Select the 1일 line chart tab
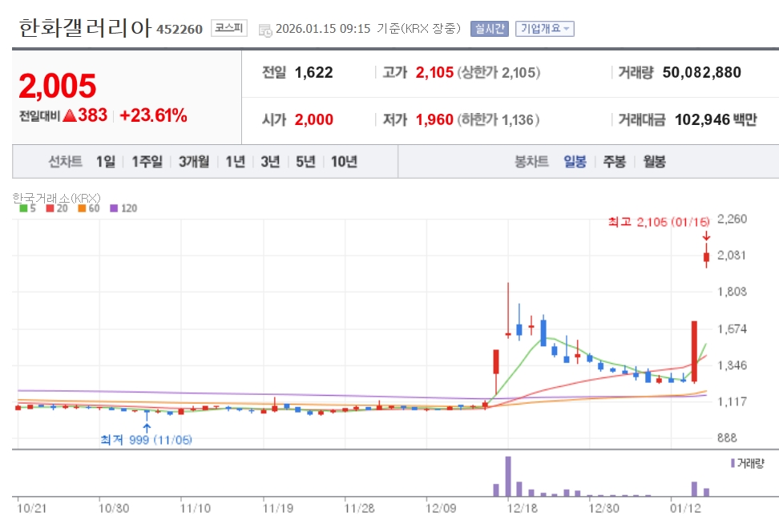 pos(105,161)
